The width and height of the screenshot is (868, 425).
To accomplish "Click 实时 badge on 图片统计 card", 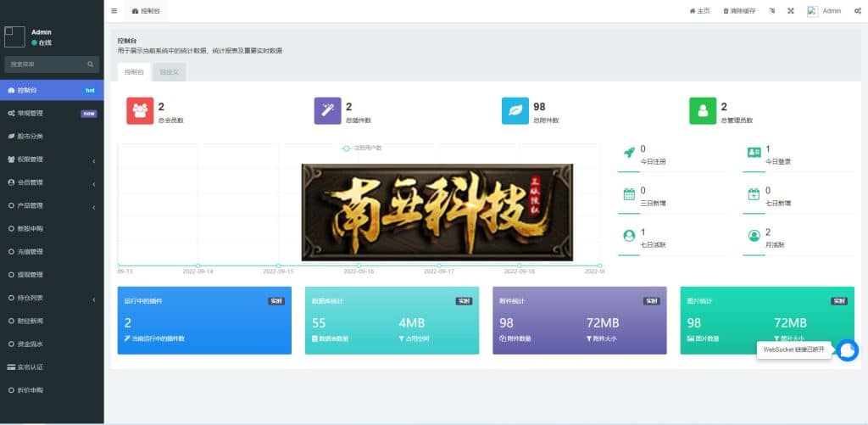I will pyautogui.click(x=839, y=301).
